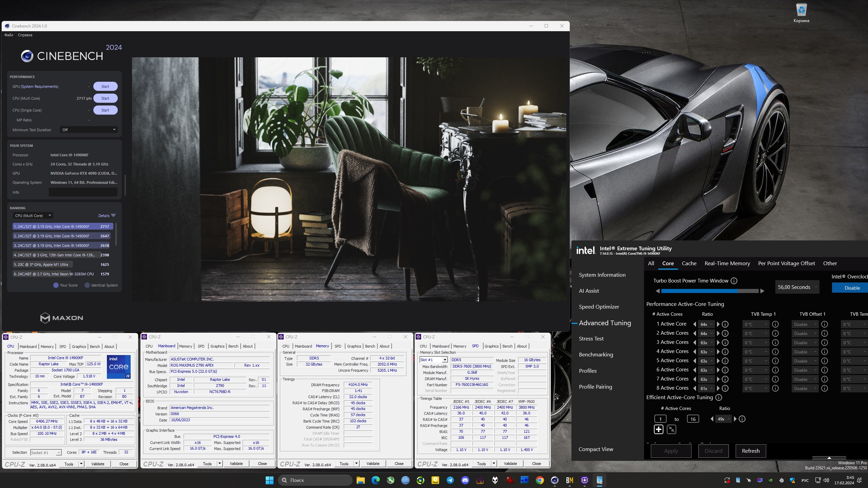Start the GPU benchmark in Cinebench

coord(105,86)
